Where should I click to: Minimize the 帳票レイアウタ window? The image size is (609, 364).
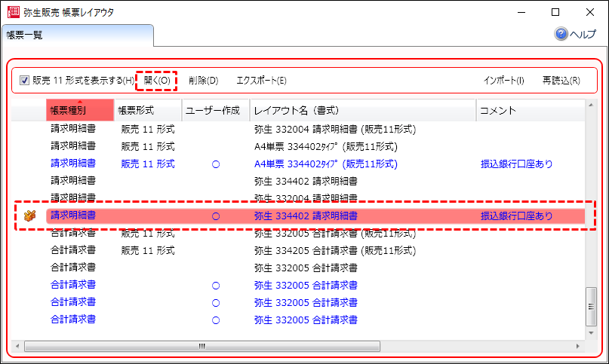(521, 12)
